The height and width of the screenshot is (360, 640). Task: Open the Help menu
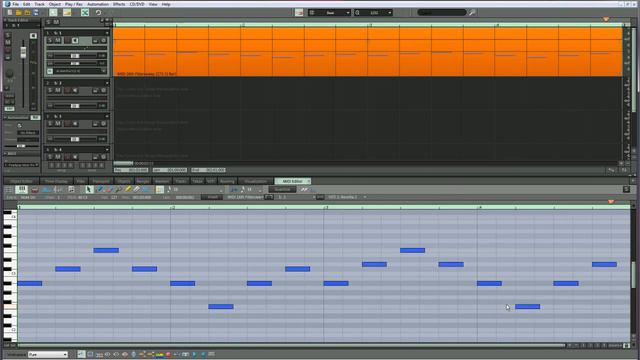166,4
